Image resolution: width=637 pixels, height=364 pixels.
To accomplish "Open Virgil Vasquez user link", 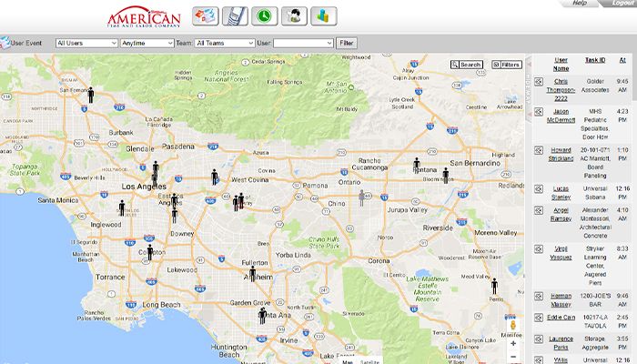I will click(x=561, y=253).
